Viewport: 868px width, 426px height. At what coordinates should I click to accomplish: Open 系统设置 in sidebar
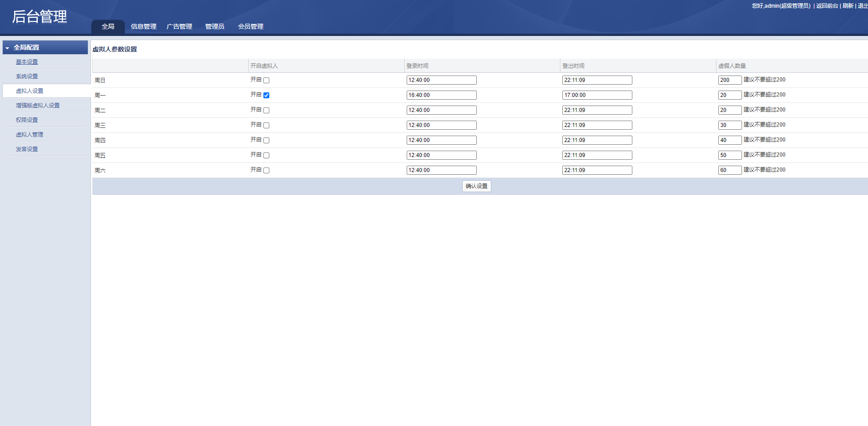coord(27,76)
